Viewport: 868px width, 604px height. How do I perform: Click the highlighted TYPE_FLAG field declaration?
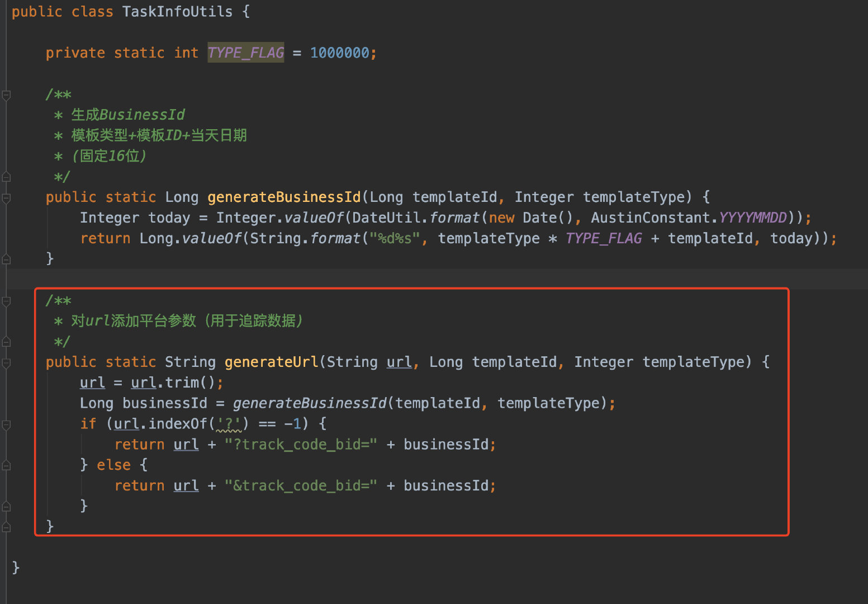246,53
